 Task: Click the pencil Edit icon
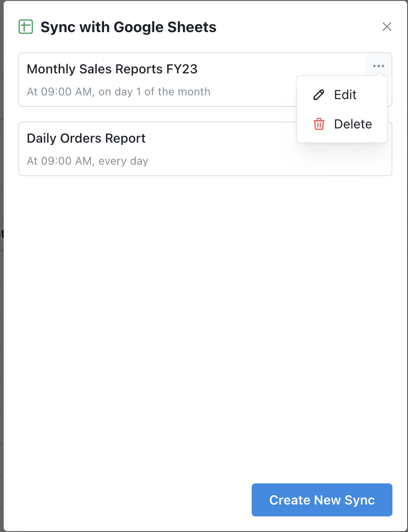319,94
